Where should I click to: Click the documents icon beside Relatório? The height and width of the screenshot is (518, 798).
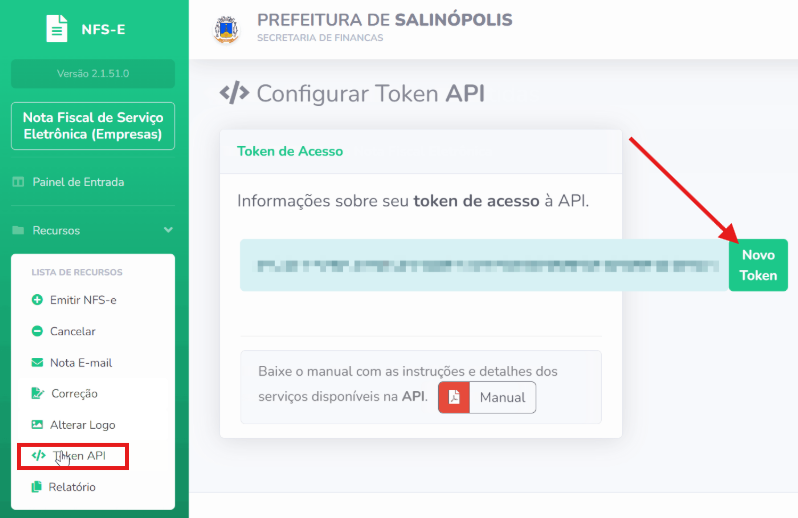tap(37, 487)
